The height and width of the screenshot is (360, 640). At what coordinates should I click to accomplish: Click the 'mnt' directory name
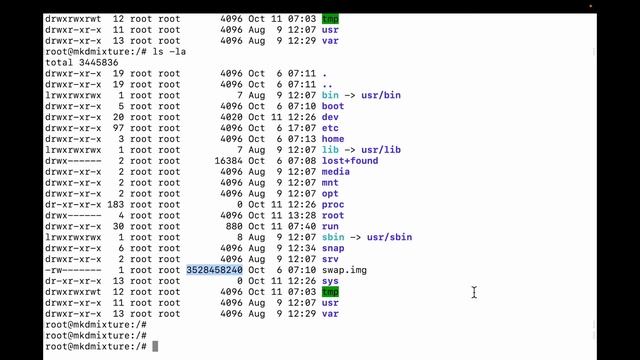(330, 182)
